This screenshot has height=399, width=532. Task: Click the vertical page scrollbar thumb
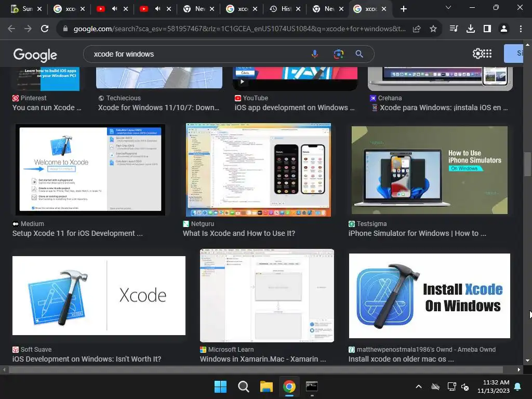(x=527, y=164)
